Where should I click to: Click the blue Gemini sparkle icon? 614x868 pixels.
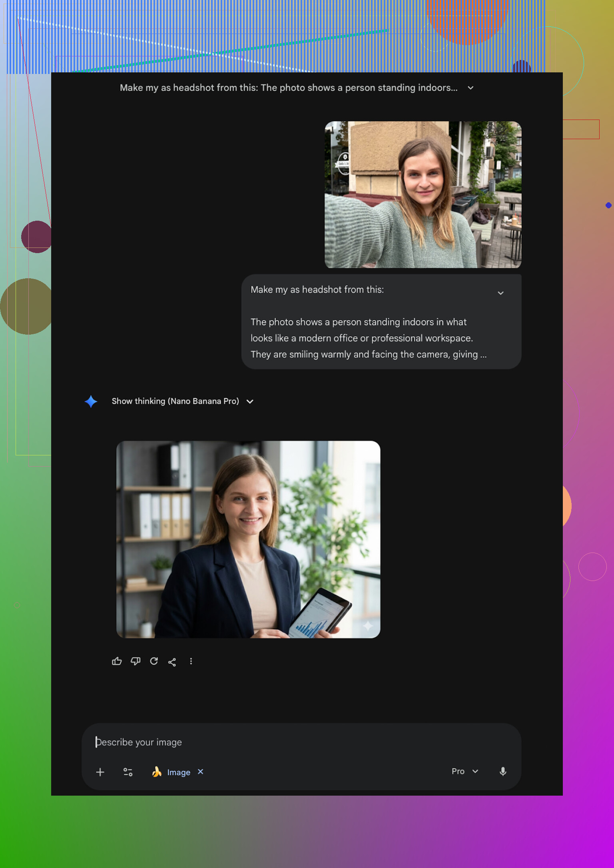tap(91, 401)
